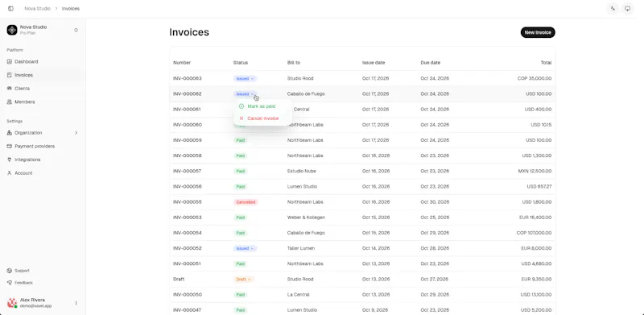Click the Clients people icon
Viewport: 644px width, 315px height.
10,89
